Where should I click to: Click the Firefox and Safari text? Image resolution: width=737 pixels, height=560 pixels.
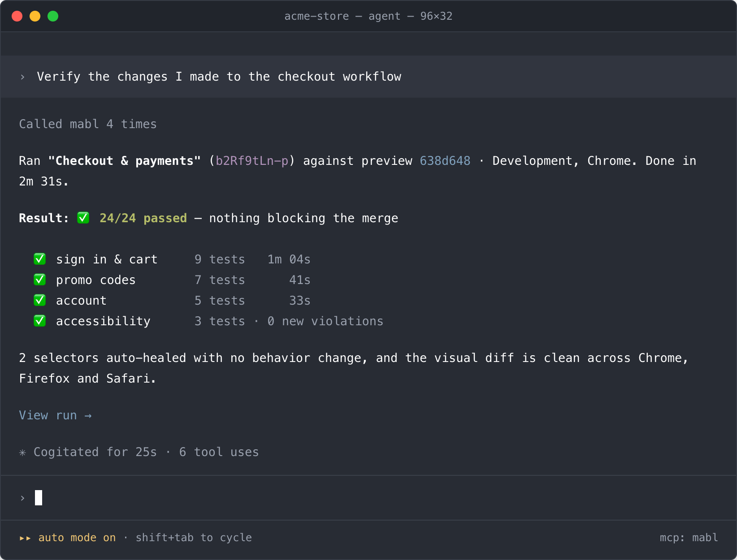(87, 379)
